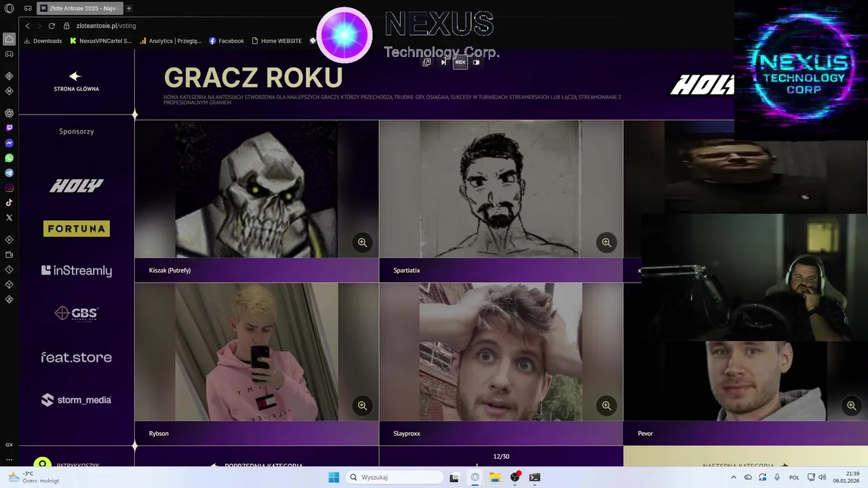Open the taskbar volume control
The image size is (868, 488).
(x=823, y=477)
